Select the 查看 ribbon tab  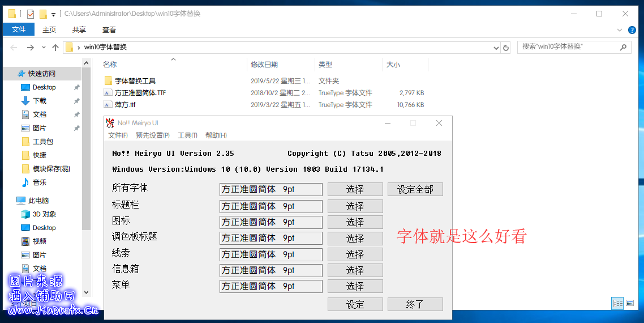click(x=109, y=29)
